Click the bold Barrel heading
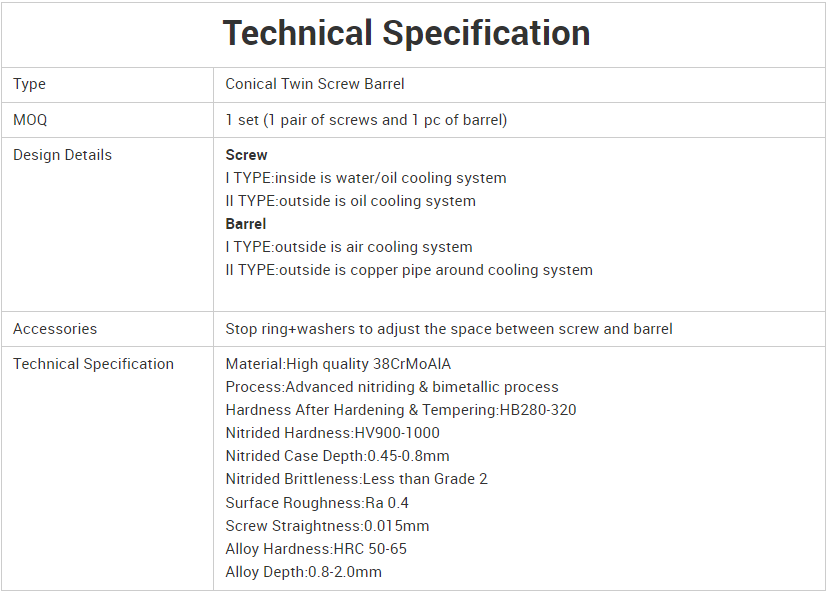This screenshot has width=827, height=593. 246,224
